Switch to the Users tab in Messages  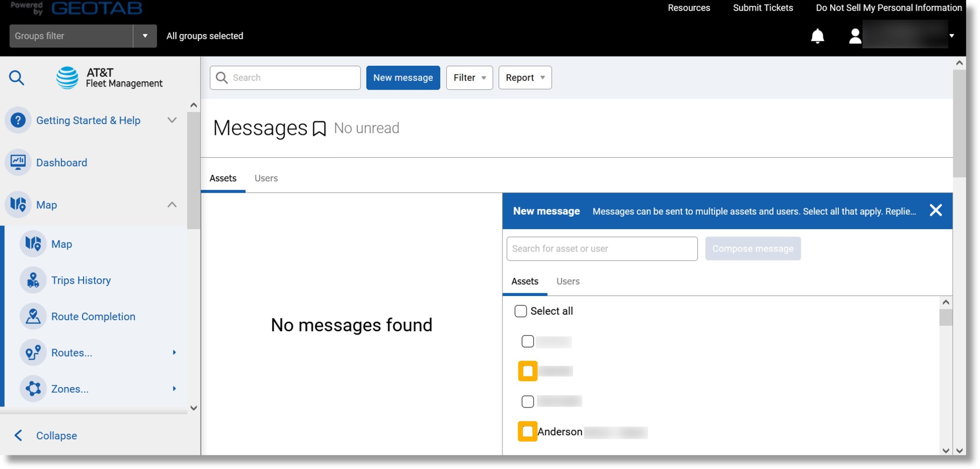(266, 178)
